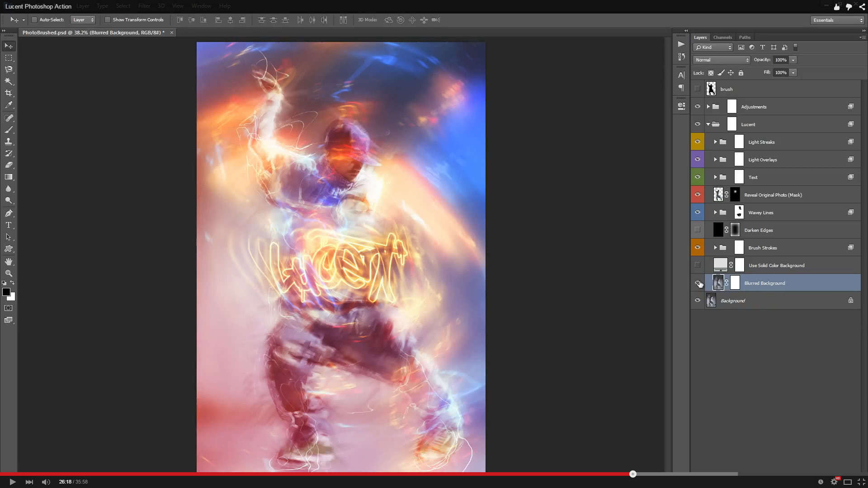Image resolution: width=868 pixels, height=488 pixels.
Task: Show the Darken Edges layer
Action: 698,230
